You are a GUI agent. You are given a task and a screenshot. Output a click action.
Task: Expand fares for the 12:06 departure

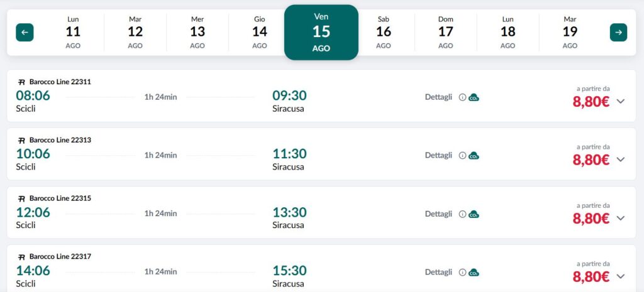[x=621, y=218]
